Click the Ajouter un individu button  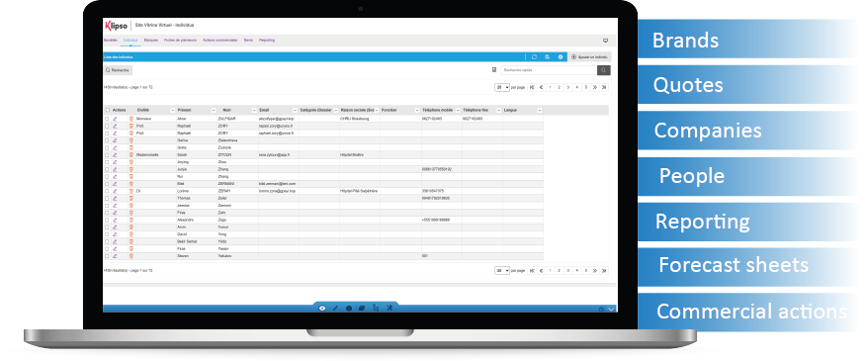click(589, 57)
